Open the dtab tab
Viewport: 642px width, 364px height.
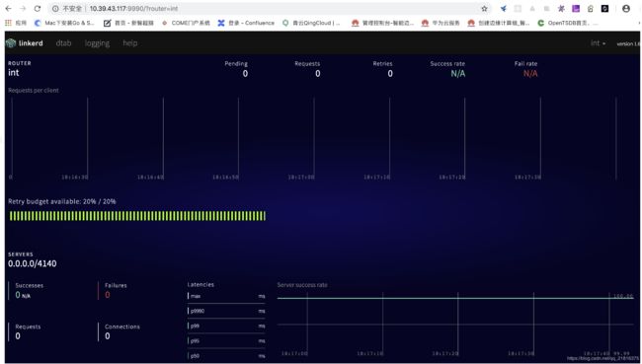point(63,43)
